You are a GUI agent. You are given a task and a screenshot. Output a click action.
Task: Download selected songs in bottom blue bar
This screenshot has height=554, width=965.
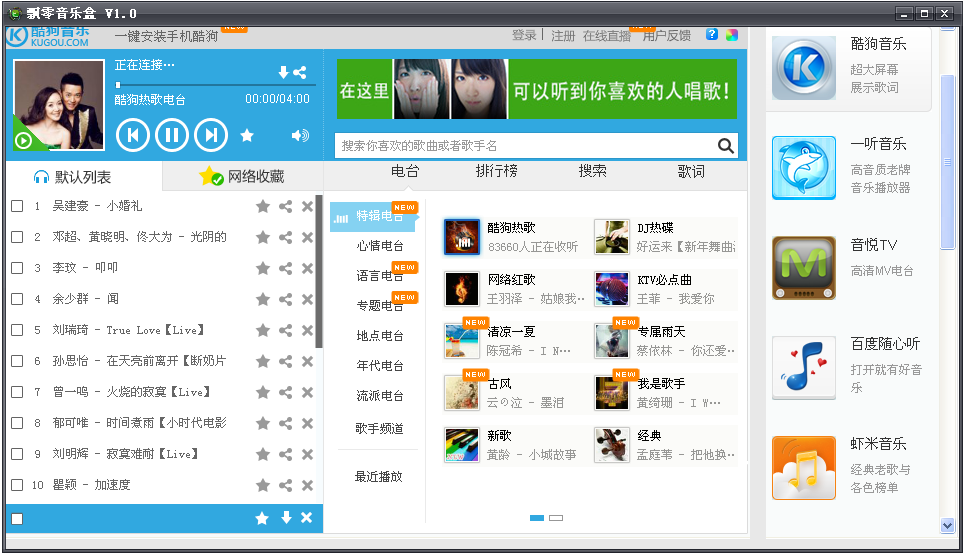click(286, 518)
